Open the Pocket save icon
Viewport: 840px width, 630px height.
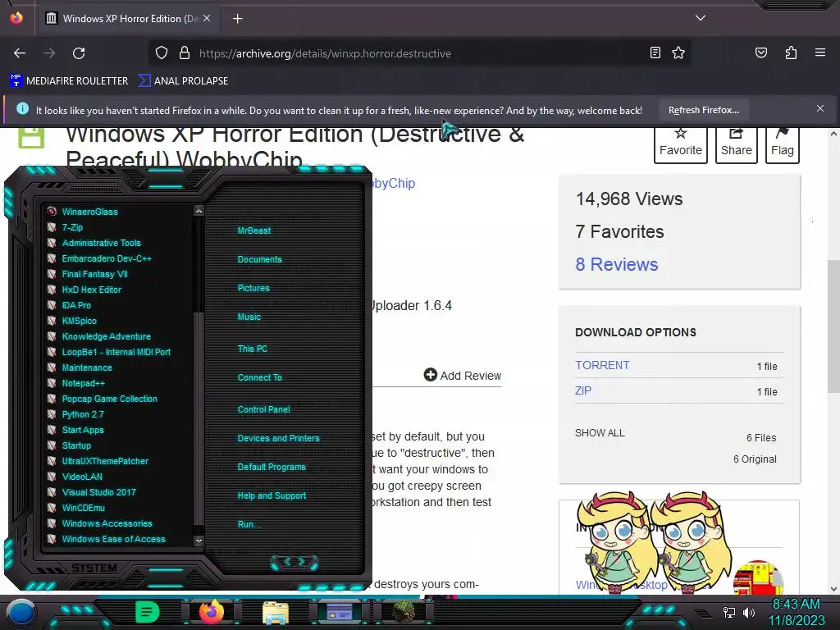coord(760,52)
